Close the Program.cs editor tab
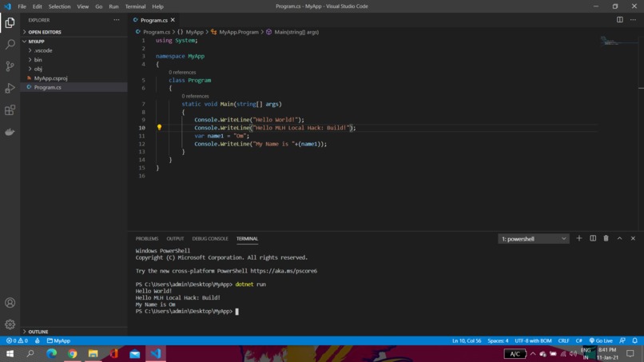This screenshot has width=644, height=362. pyautogui.click(x=173, y=20)
